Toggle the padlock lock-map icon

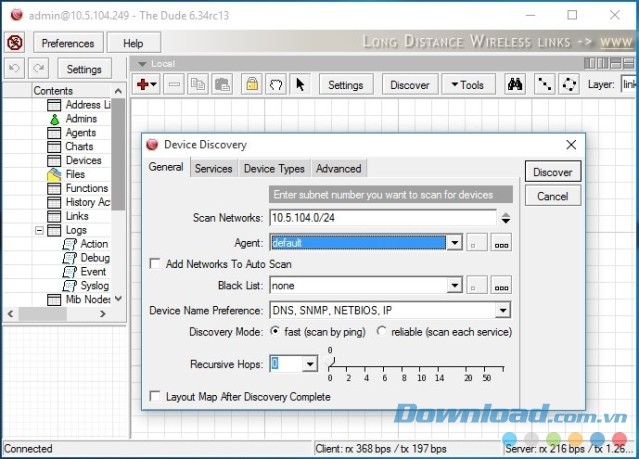click(251, 85)
